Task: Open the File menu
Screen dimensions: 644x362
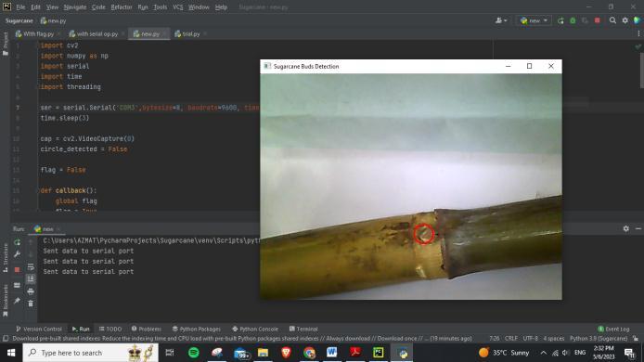Action: (x=20, y=7)
